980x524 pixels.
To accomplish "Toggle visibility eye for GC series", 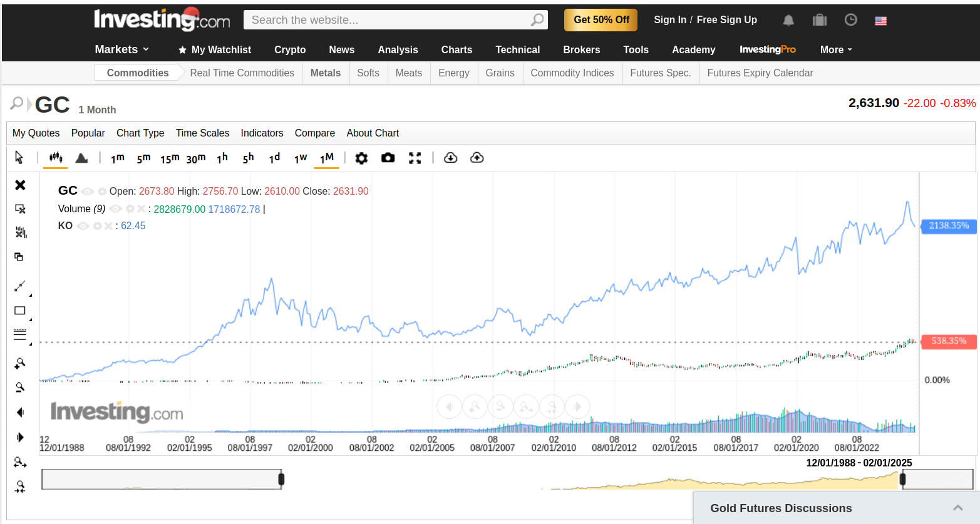I will click(88, 192).
